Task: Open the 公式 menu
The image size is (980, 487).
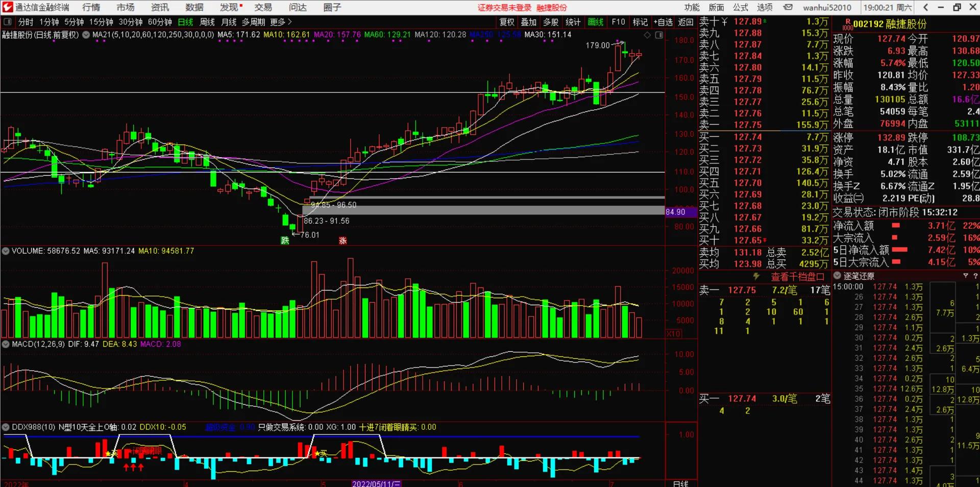Action: point(741,7)
